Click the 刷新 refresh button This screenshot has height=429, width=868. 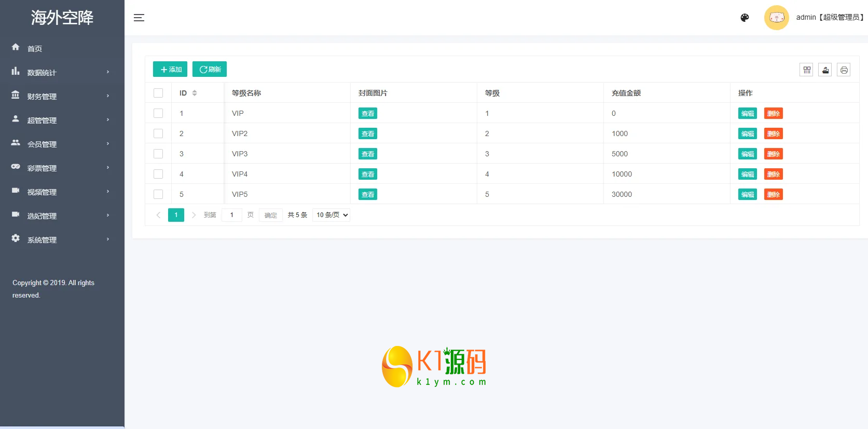click(210, 69)
